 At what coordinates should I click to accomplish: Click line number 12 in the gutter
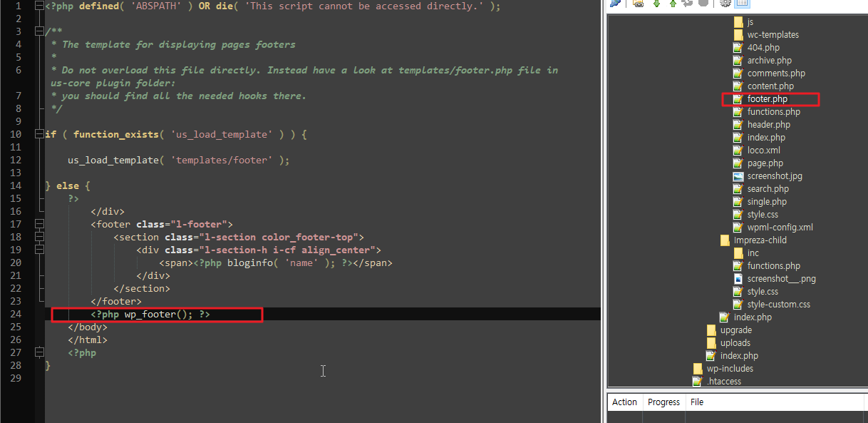tap(16, 160)
